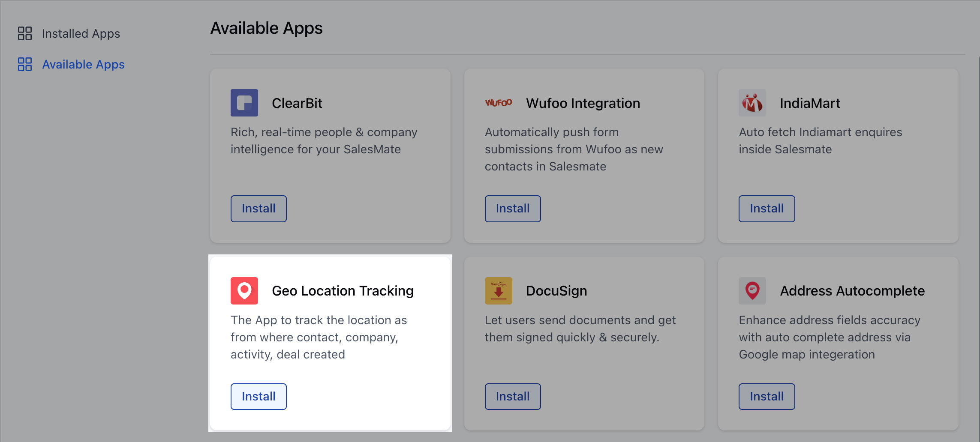Click the Wufoo logo icon
980x442 pixels.
(499, 103)
